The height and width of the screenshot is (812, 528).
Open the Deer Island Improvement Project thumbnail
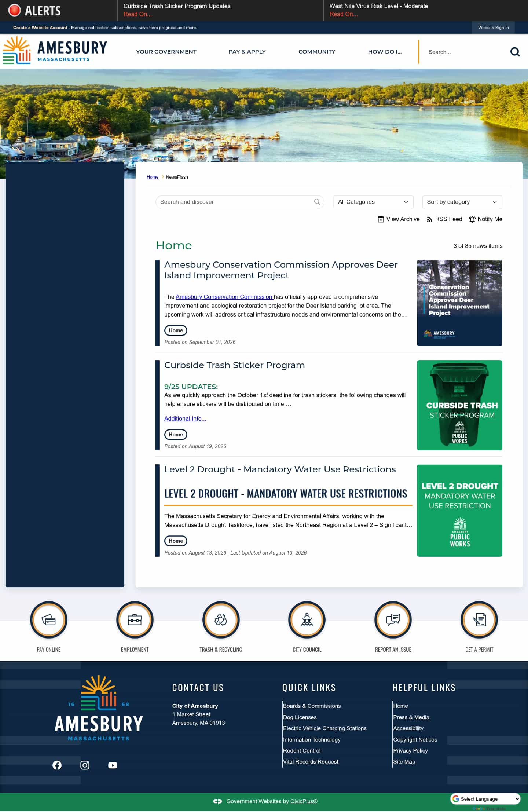459,303
